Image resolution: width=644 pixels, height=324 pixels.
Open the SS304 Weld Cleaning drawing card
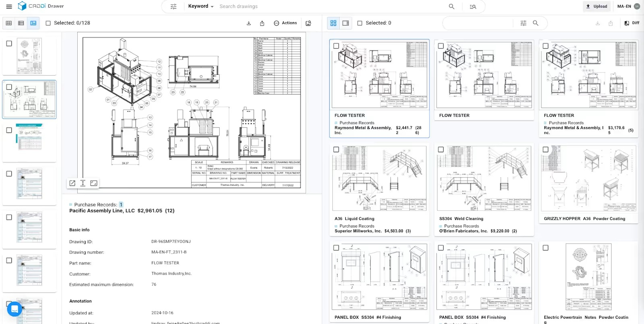[x=484, y=179]
